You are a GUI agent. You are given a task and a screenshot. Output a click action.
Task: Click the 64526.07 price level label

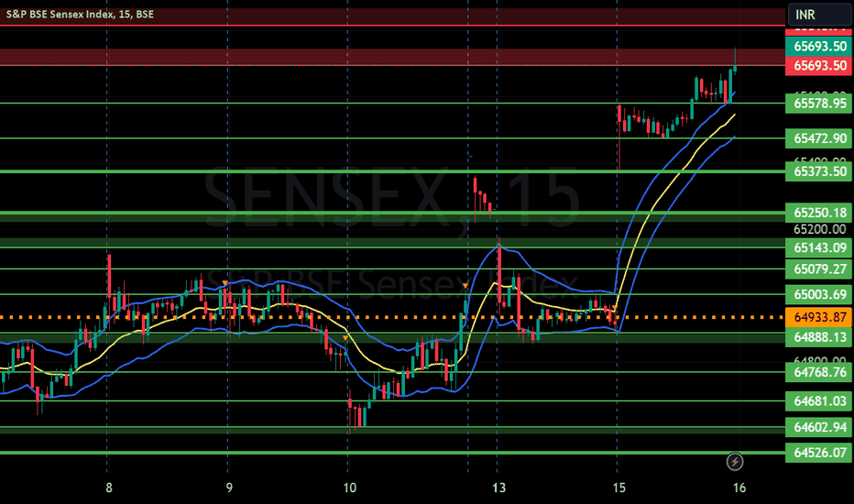pyautogui.click(x=818, y=453)
